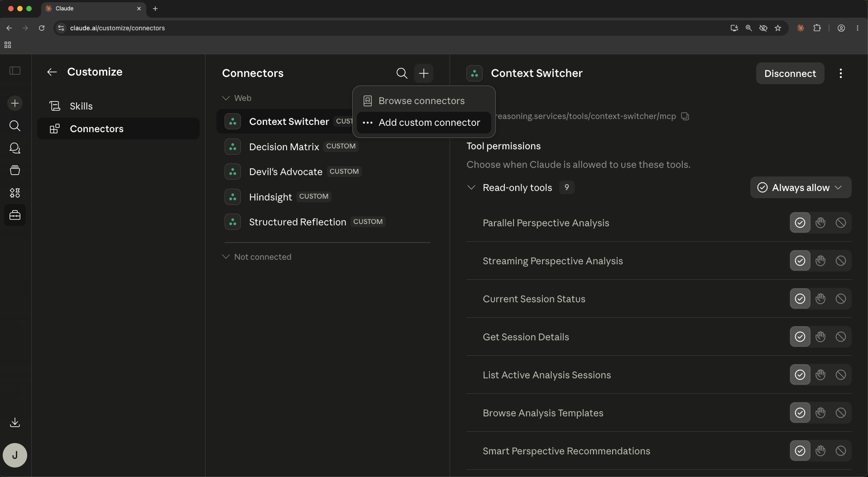Collapse the Read-only tools section
The width and height of the screenshot is (868, 477).
coord(471,187)
